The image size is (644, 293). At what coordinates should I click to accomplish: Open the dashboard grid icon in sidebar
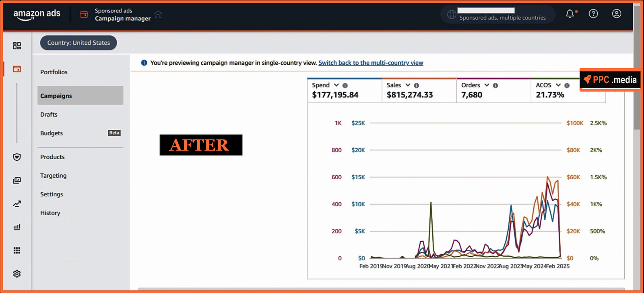point(17,46)
